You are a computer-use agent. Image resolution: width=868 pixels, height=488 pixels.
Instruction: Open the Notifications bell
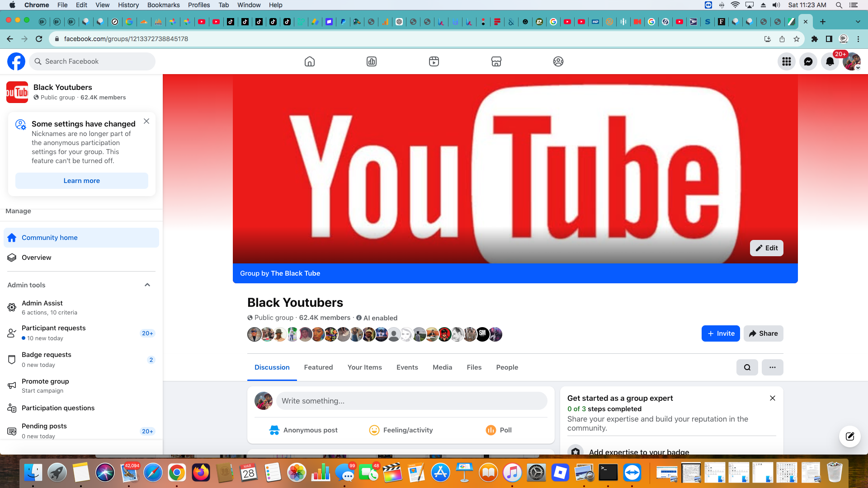point(830,61)
